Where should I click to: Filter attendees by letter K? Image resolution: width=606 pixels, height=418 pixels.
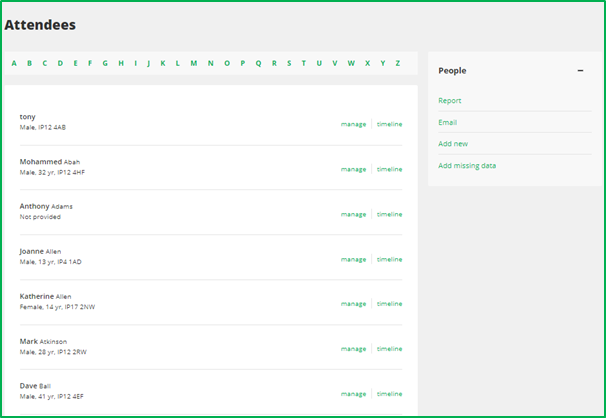[x=163, y=63]
